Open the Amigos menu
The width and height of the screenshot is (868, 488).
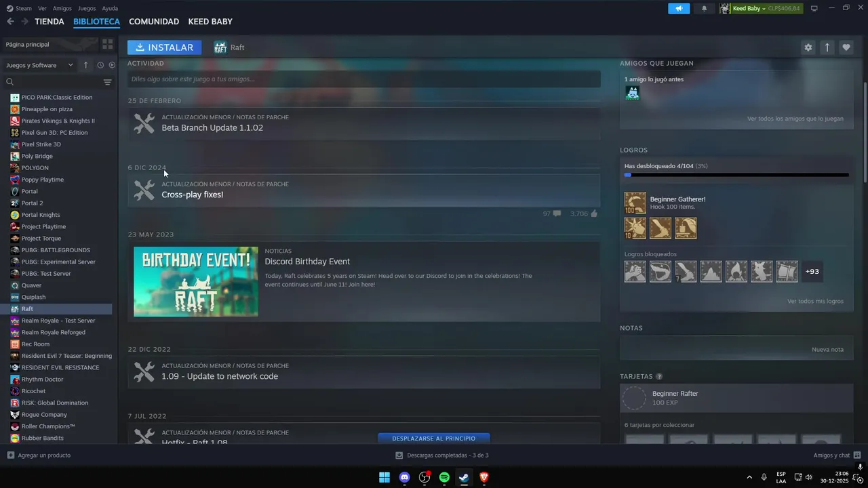pos(62,8)
